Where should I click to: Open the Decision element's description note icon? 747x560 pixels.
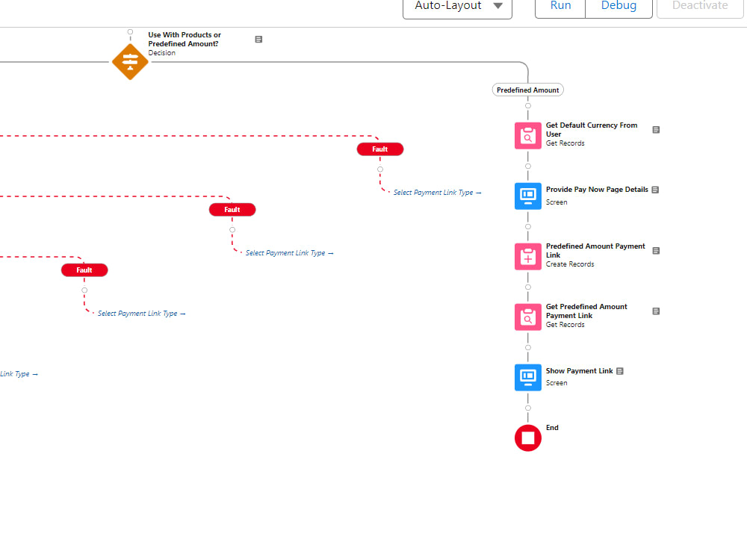(x=258, y=39)
